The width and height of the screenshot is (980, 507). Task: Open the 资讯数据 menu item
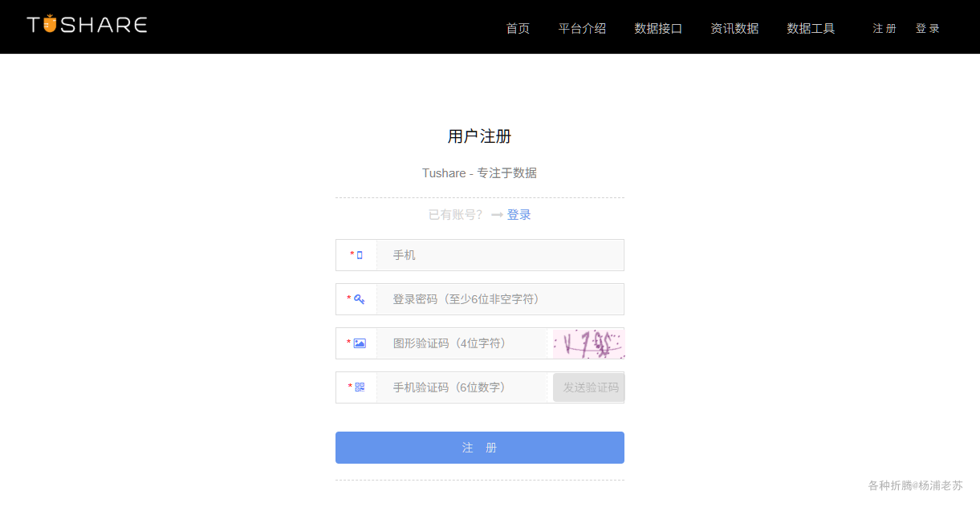point(734,28)
